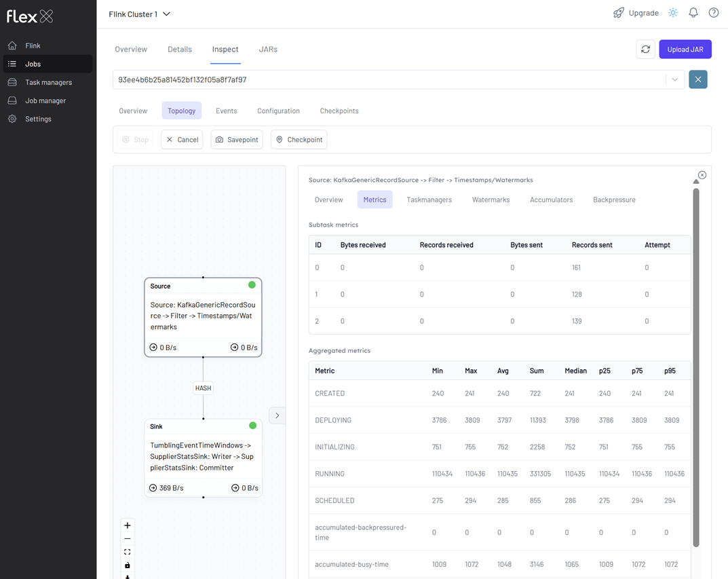Open the Backpressure tab
The height and width of the screenshot is (579, 728).
click(x=614, y=200)
